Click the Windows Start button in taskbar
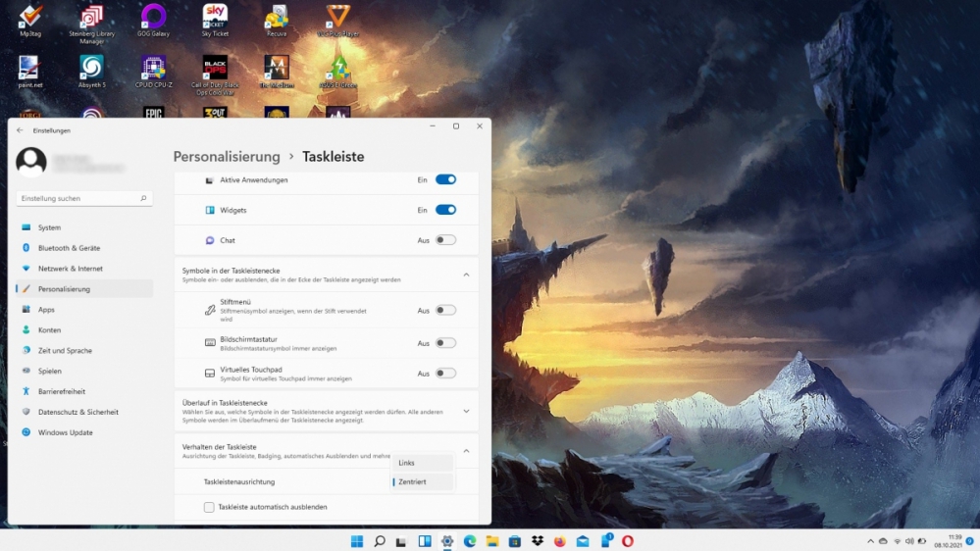The width and height of the screenshot is (980, 551). click(x=357, y=541)
